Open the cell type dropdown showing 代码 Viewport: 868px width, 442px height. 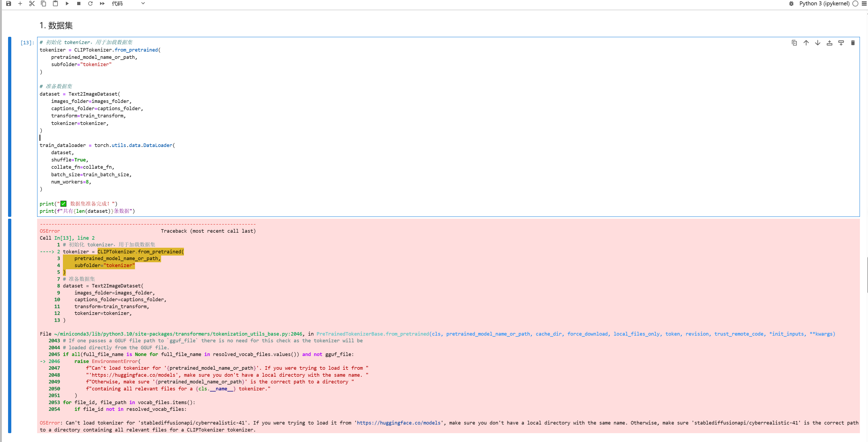128,3
